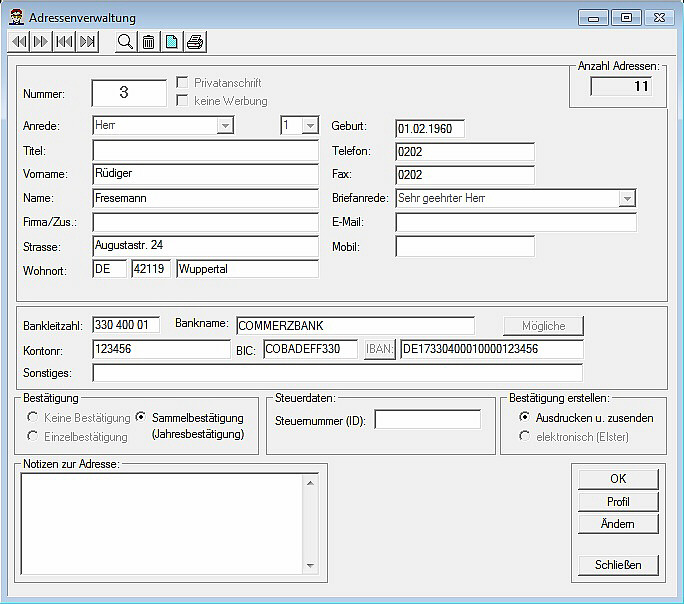The image size is (684, 604).
Task: Jump to the last address record
Action: [87, 41]
